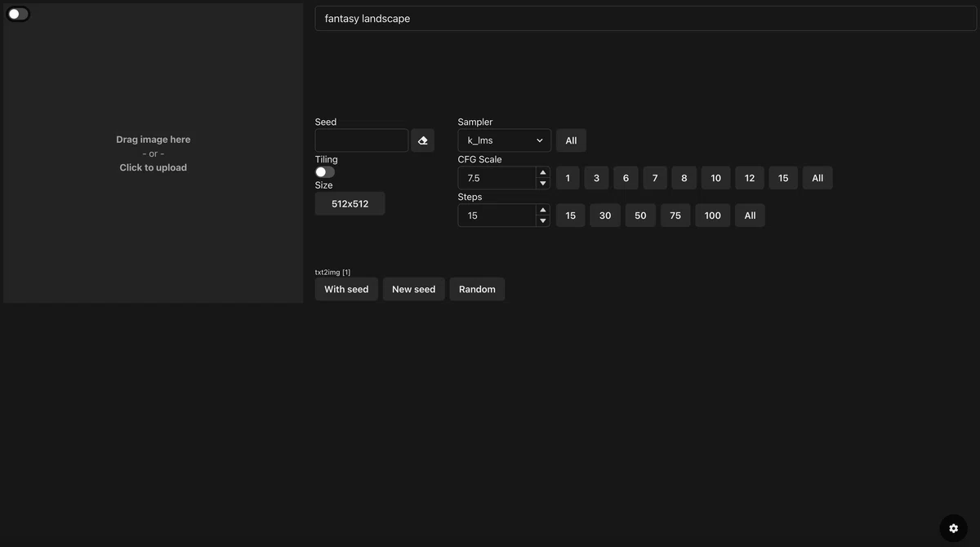
Task: Set Steps preset to 50
Action: coord(640,216)
